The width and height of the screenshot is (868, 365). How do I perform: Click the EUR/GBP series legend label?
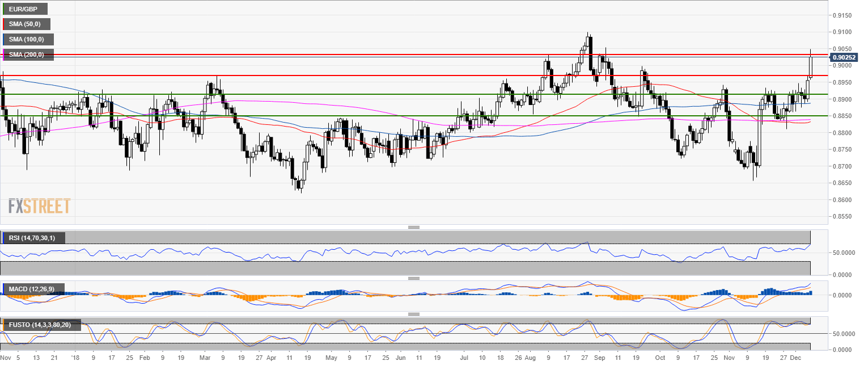[26, 9]
